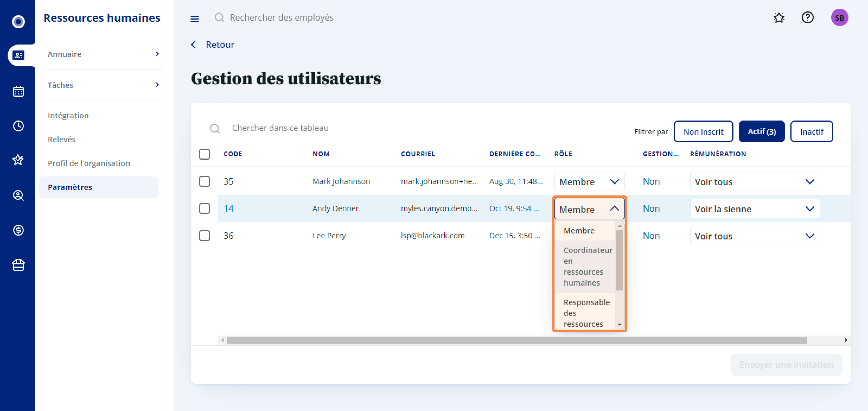Sort by the RÉMUNÉRATION column header

[718, 154]
